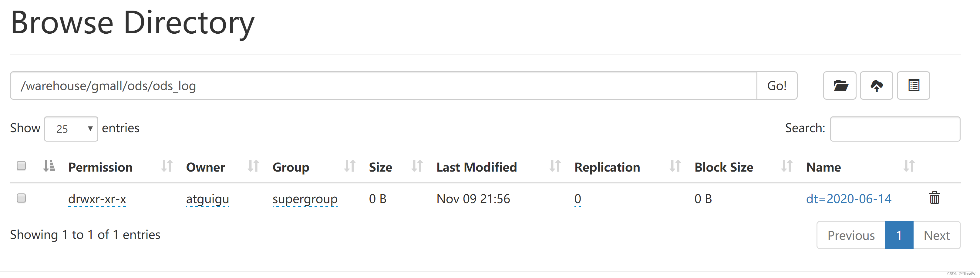Open the dt=2020-06-14 directory link
This screenshot has height=278, width=980.
(x=848, y=199)
